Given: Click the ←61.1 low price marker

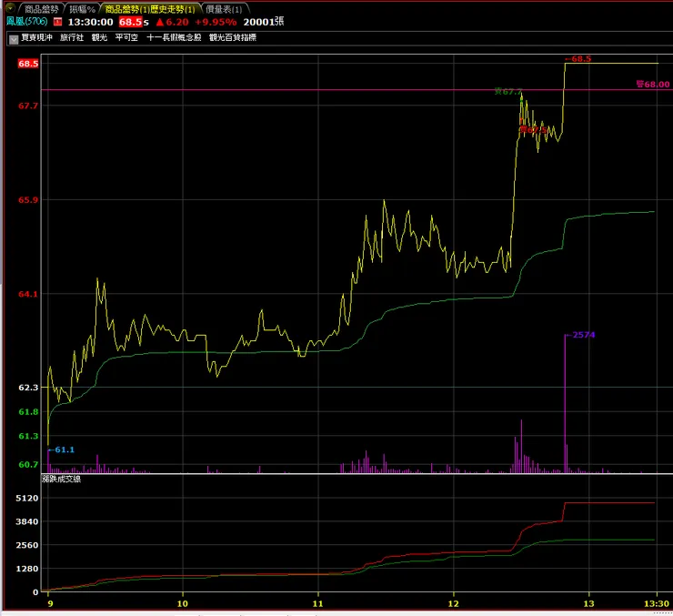Looking at the screenshot, I should (x=61, y=449).
